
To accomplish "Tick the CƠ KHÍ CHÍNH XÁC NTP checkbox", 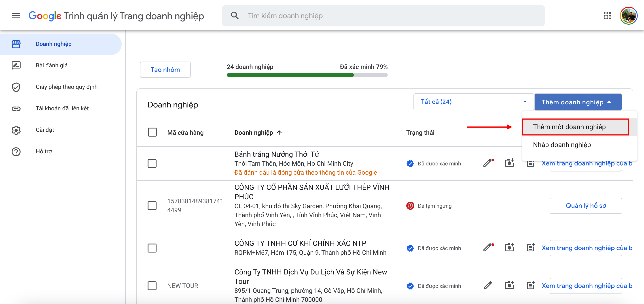I will click(152, 248).
